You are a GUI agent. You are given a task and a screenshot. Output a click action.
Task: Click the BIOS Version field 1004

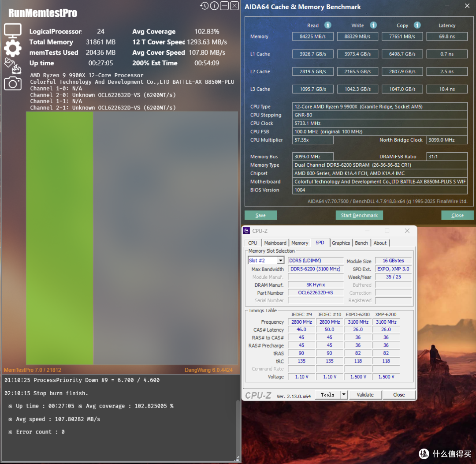pyautogui.click(x=380, y=190)
